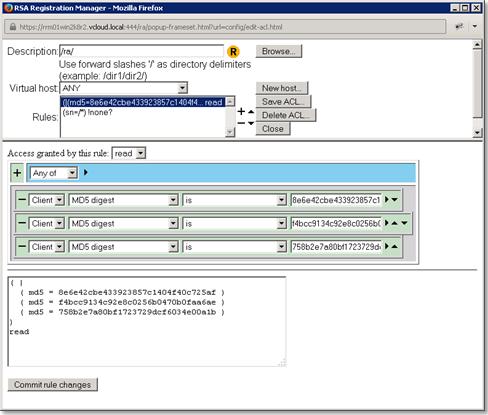Click the md5 = f4bcc9134c92e8c0256b0470b0faa6ae line

pos(122,302)
